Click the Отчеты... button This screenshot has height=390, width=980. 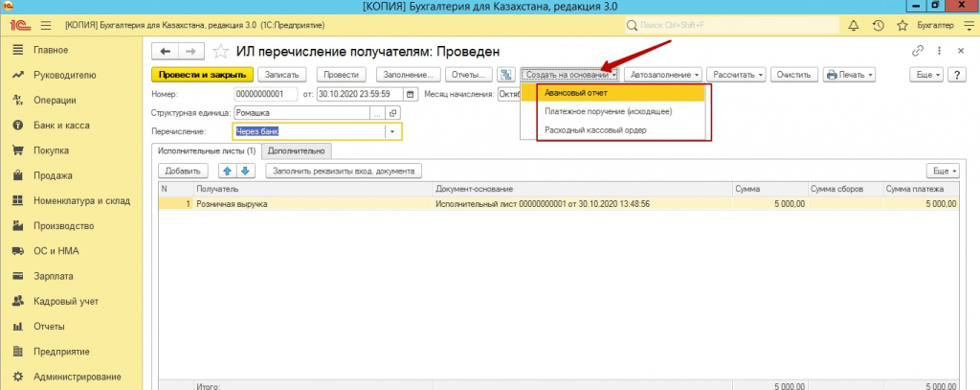469,75
